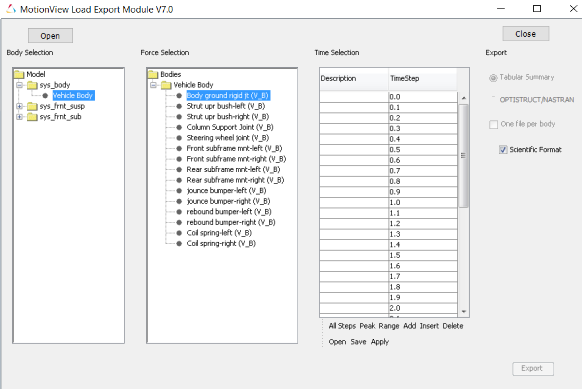Click the time step table scrollbar thumb

coord(463,155)
